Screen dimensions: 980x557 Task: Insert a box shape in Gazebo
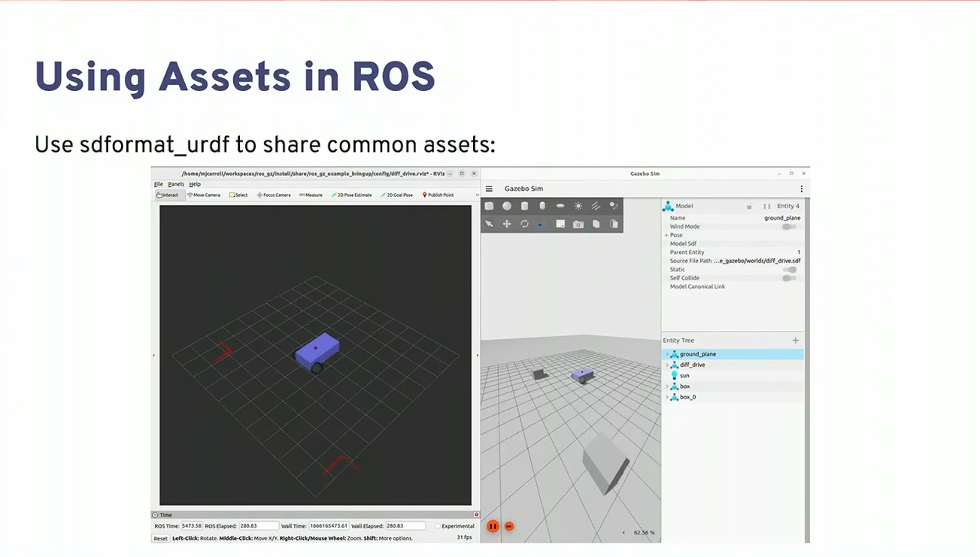point(489,206)
